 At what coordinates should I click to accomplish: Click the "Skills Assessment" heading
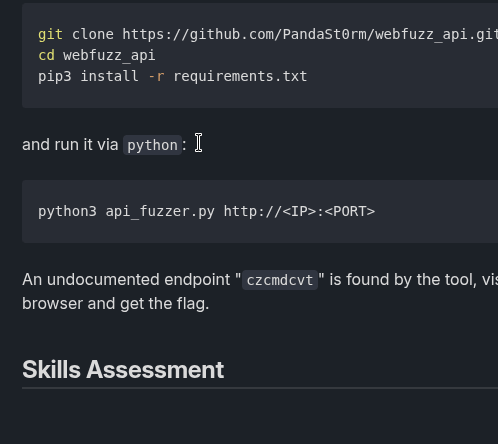pyautogui.click(x=123, y=370)
